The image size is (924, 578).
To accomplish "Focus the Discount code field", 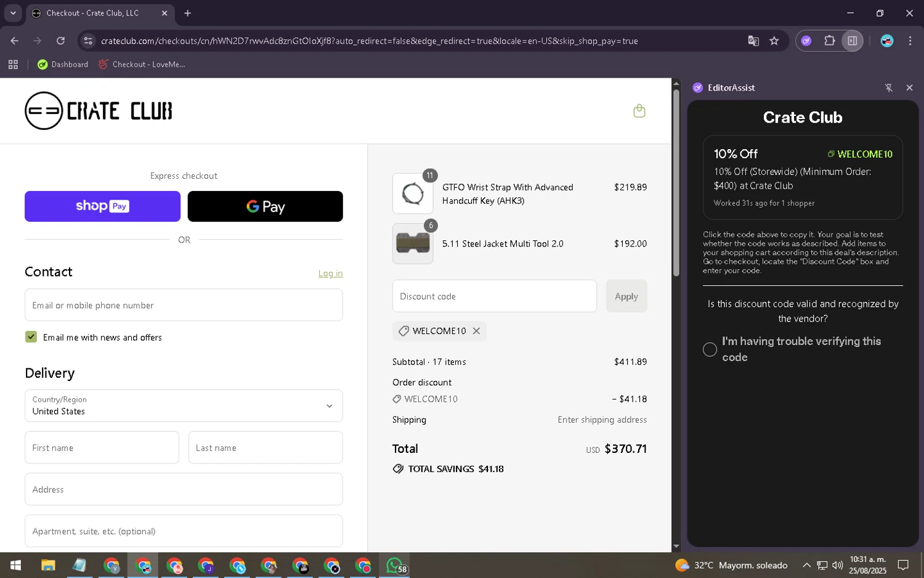I will click(495, 296).
